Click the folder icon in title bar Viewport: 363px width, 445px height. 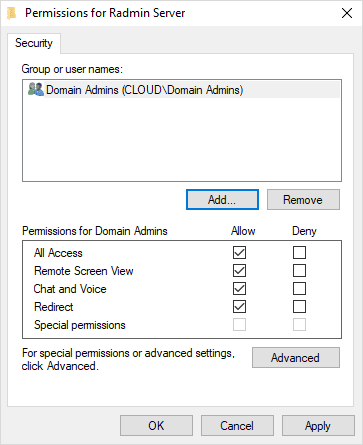tap(12, 13)
